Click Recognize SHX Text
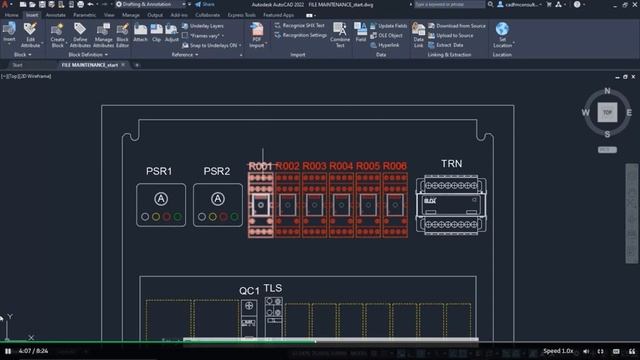 (299, 25)
